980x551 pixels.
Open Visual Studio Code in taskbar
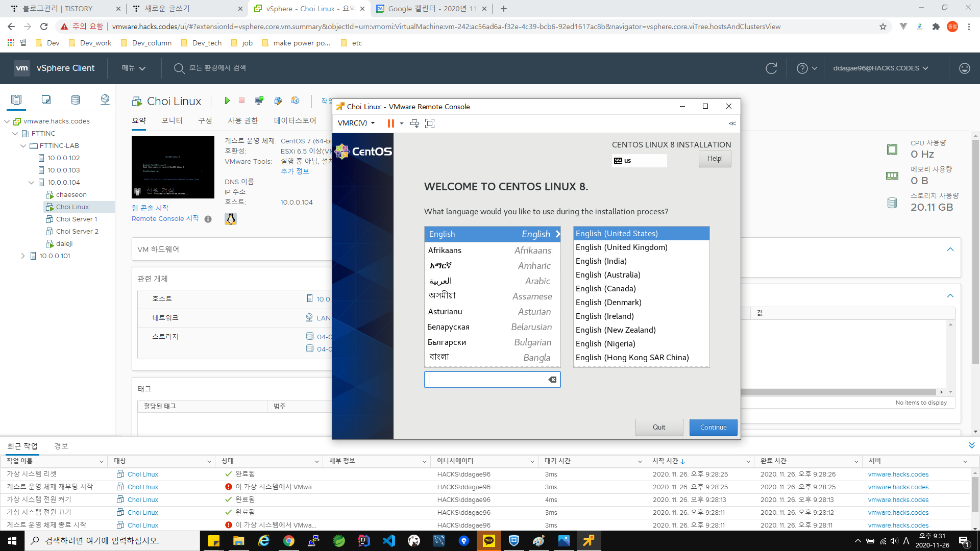tap(389, 540)
